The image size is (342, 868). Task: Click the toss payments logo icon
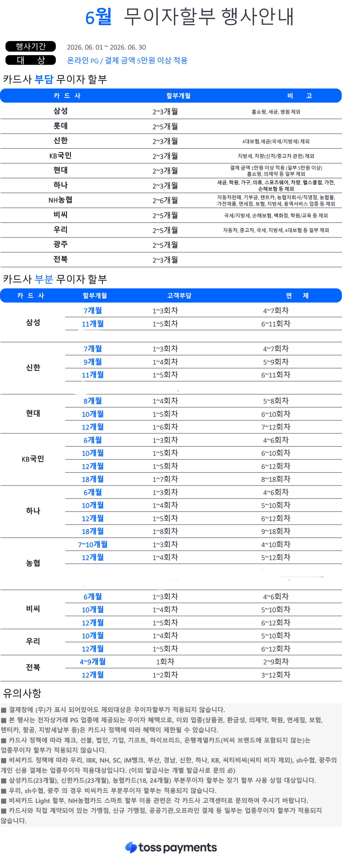point(131,847)
